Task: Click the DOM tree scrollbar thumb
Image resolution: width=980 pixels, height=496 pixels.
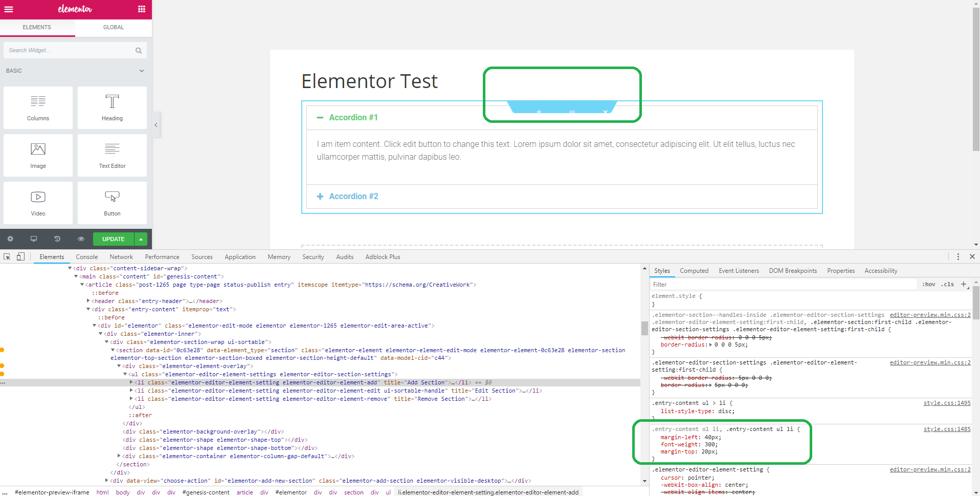Action: [x=644, y=328]
